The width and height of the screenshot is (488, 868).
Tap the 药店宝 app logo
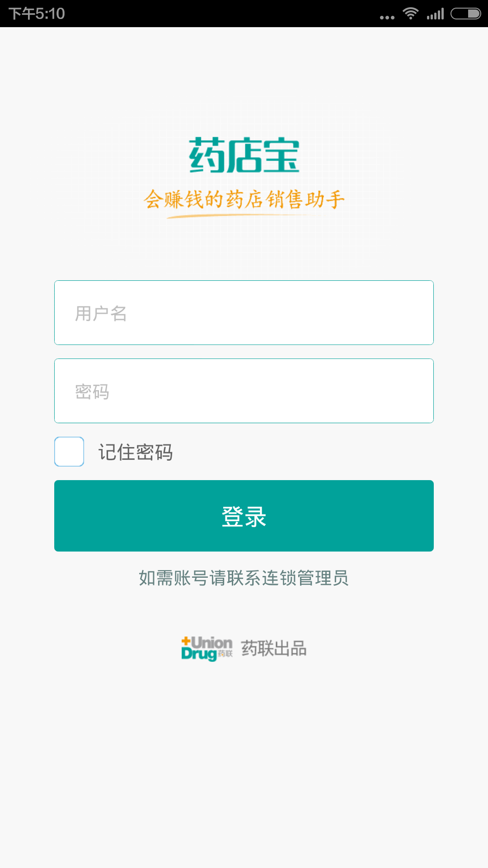[x=244, y=155]
